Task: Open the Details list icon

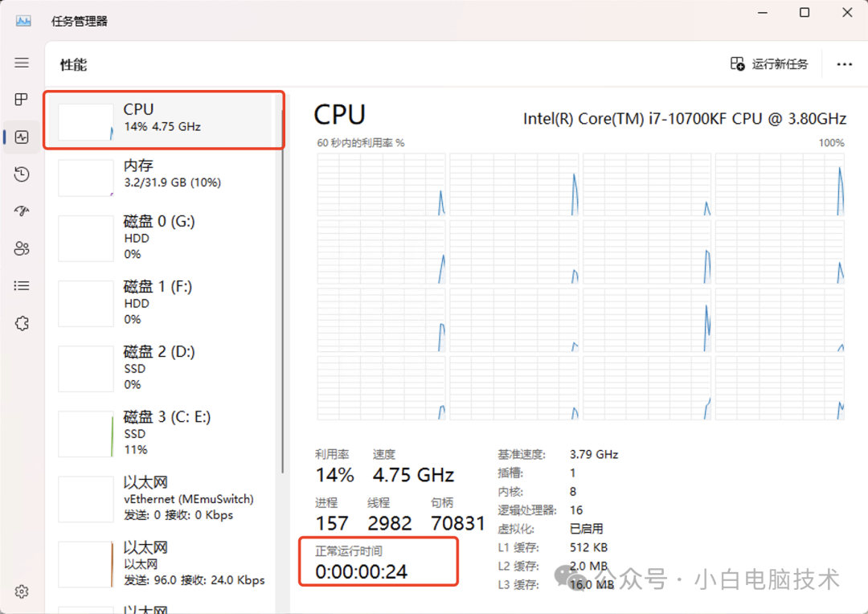Action: pyautogui.click(x=22, y=285)
